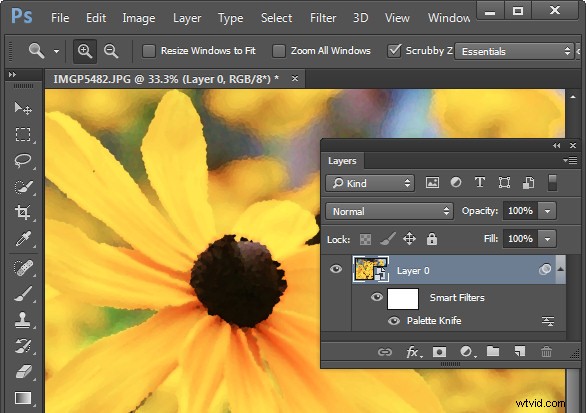Enable Zoom All Windows checkbox

(x=279, y=51)
